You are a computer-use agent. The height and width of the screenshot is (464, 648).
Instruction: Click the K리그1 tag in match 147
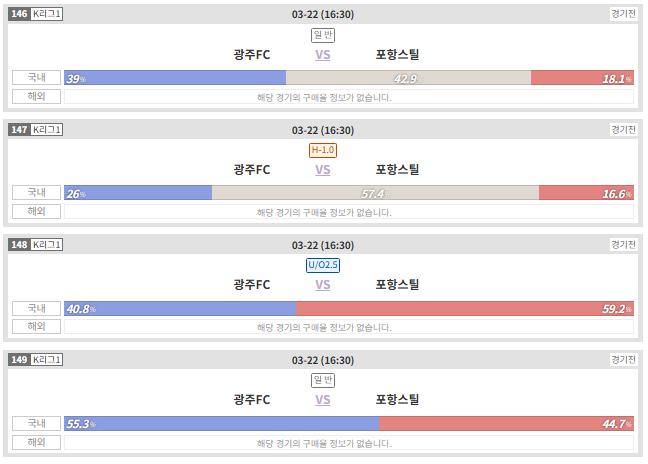[47, 130]
